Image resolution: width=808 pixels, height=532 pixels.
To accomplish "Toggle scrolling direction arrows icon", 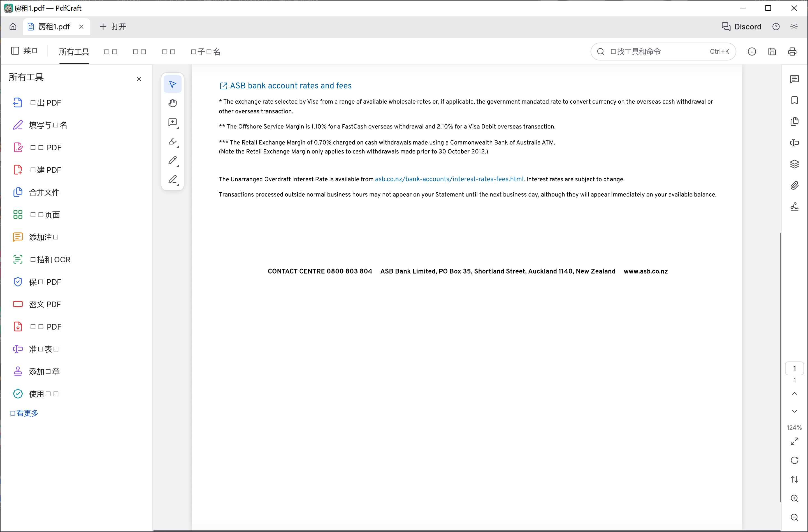I will pos(794,479).
